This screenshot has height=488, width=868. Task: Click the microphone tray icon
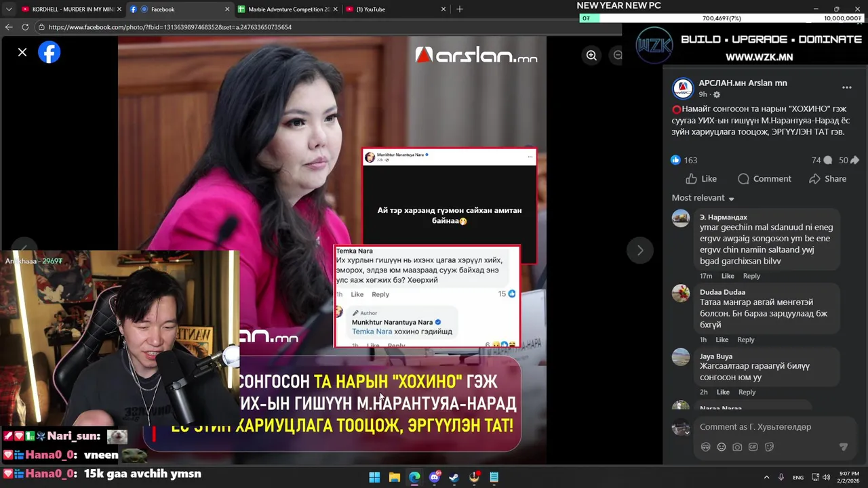(x=781, y=477)
